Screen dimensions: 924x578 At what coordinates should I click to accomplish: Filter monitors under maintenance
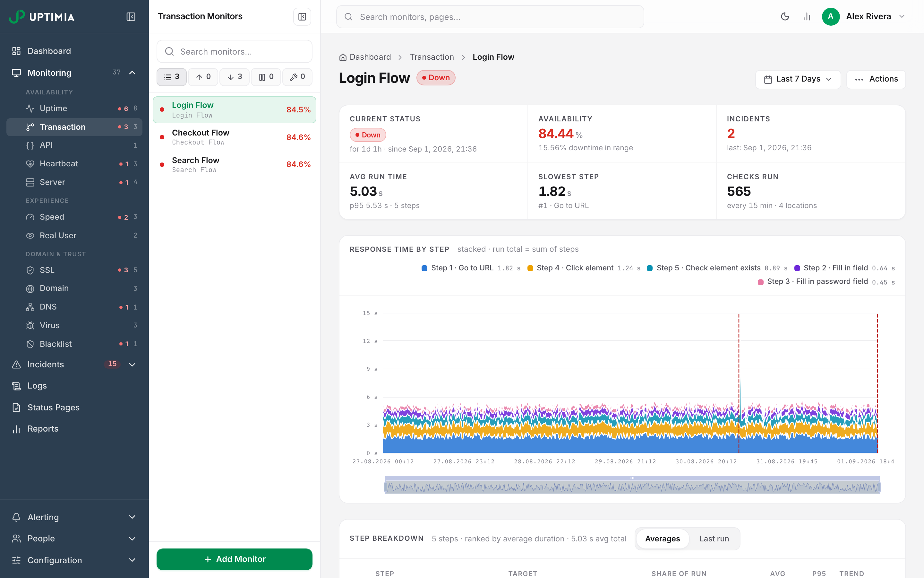point(297,77)
